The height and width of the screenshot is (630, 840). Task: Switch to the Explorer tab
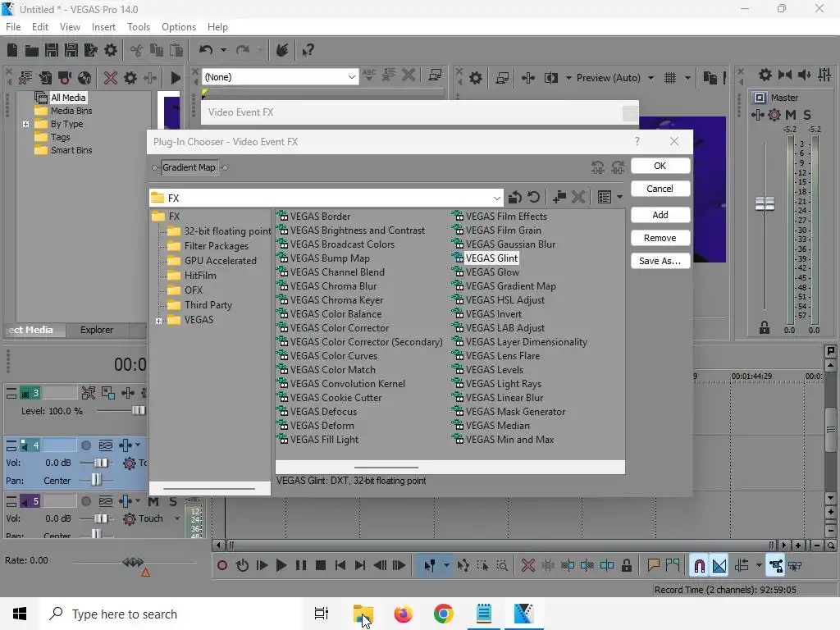pos(97,330)
